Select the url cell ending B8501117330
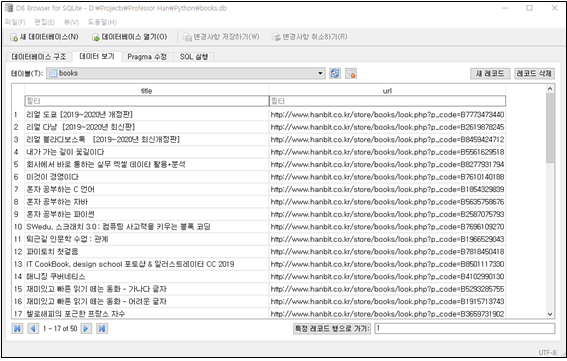Viewport: 567px width, 361px height. [x=387, y=264]
